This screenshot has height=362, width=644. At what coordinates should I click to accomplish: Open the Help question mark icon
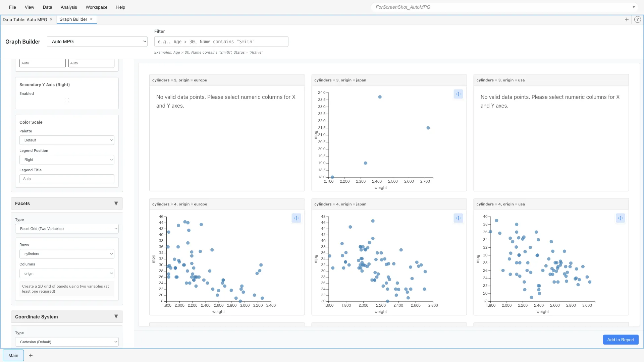(x=637, y=19)
